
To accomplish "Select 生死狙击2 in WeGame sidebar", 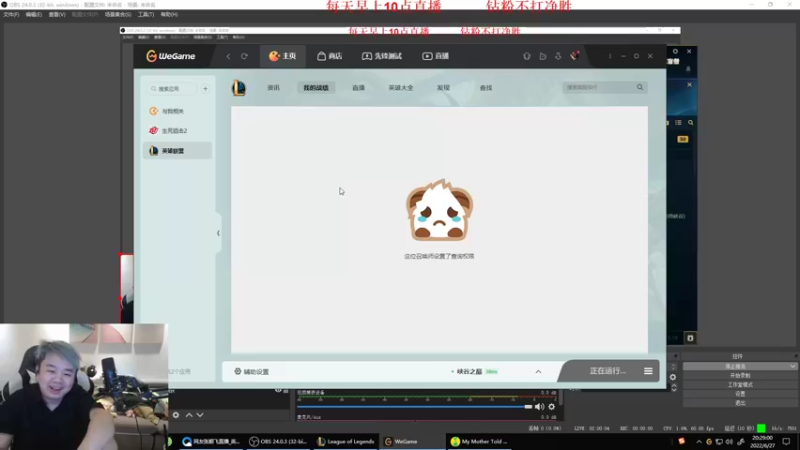I will pos(177,131).
